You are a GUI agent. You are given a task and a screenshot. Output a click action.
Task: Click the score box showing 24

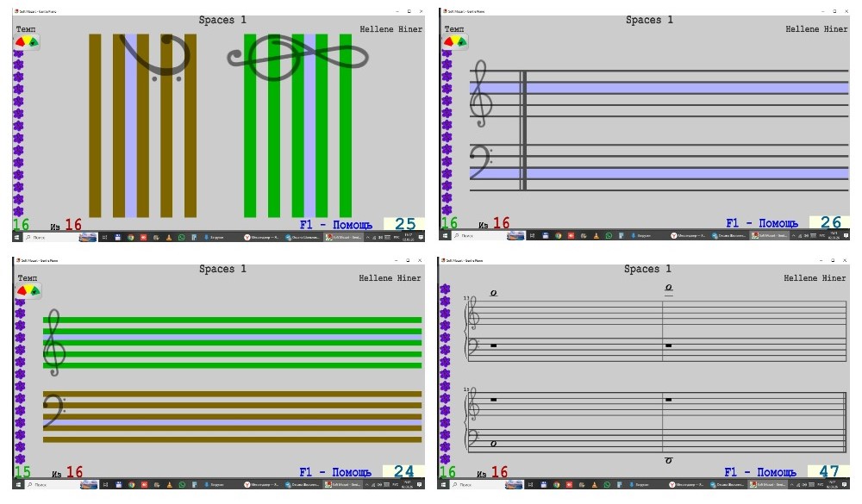403,472
